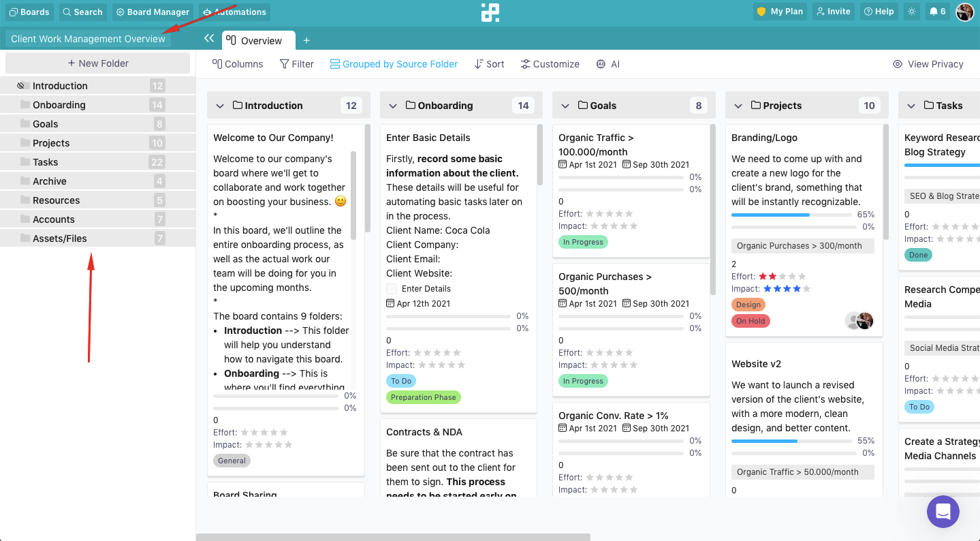
Task: Toggle the light/dark theme sun icon
Action: (x=911, y=12)
